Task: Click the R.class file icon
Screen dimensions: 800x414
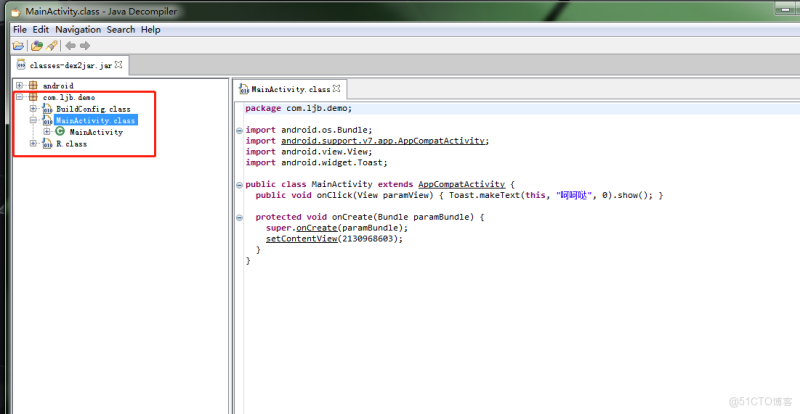Action: [47, 143]
